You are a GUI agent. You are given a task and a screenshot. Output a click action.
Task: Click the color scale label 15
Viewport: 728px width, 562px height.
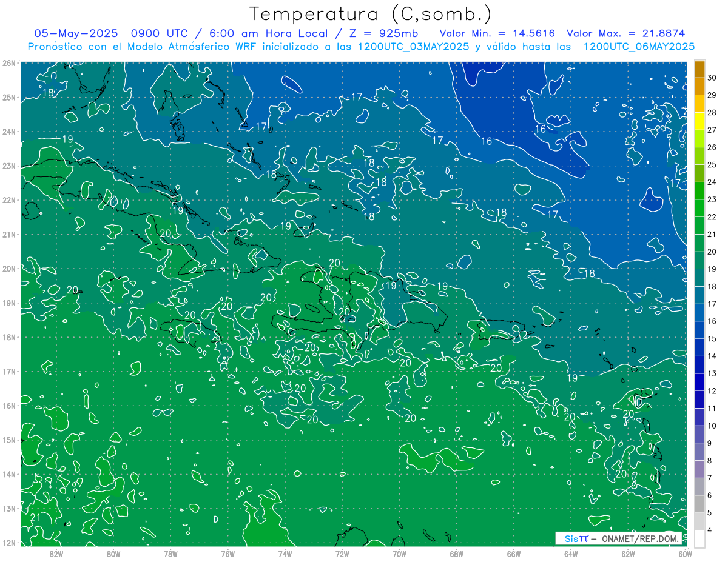coord(712,339)
